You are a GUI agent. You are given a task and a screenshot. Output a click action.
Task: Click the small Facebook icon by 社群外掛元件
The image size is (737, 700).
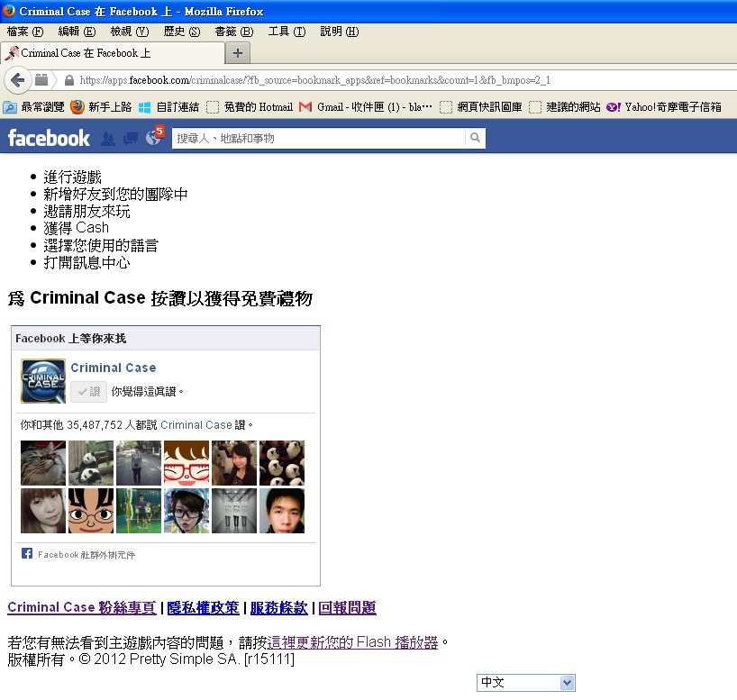27,553
